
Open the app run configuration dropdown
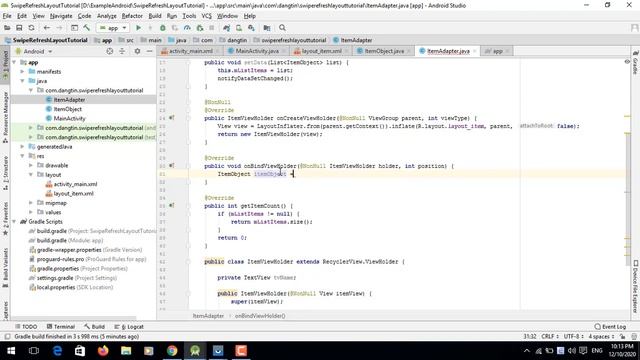pos(113,28)
